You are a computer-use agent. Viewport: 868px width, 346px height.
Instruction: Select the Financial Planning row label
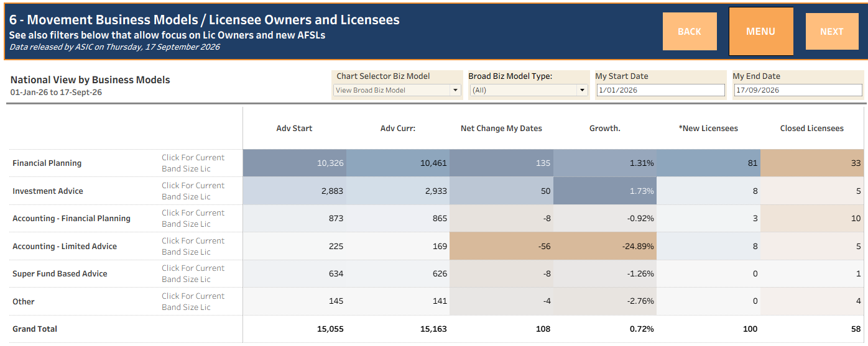click(47, 163)
